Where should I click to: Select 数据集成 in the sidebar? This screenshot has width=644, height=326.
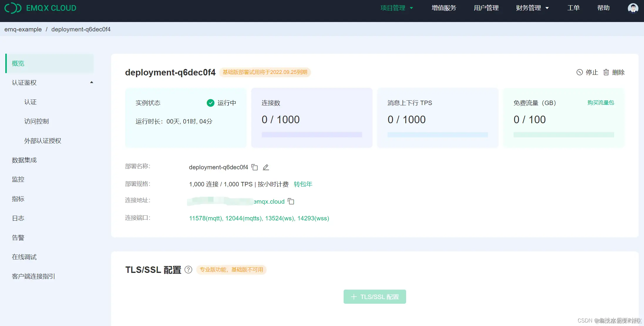tap(24, 160)
